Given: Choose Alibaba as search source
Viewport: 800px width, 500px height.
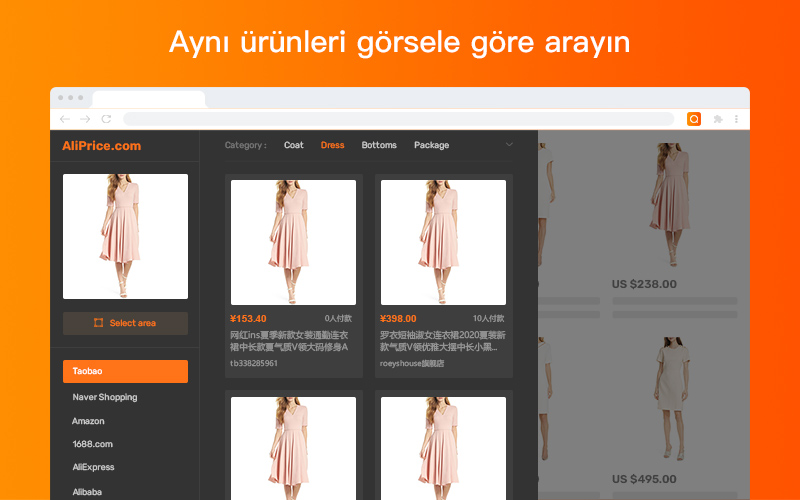Looking at the screenshot, I should (x=87, y=492).
